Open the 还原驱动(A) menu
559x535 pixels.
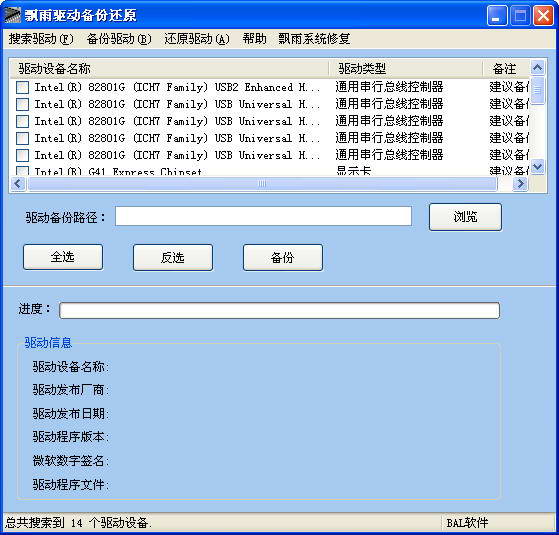(x=197, y=38)
